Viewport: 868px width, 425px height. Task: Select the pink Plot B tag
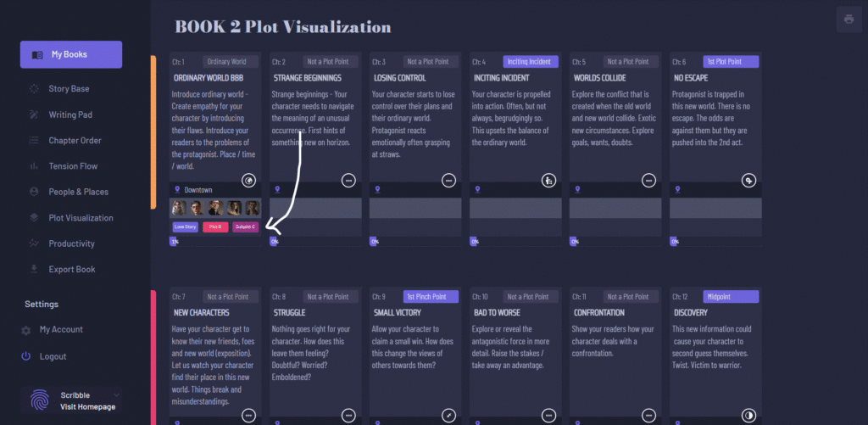click(215, 226)
